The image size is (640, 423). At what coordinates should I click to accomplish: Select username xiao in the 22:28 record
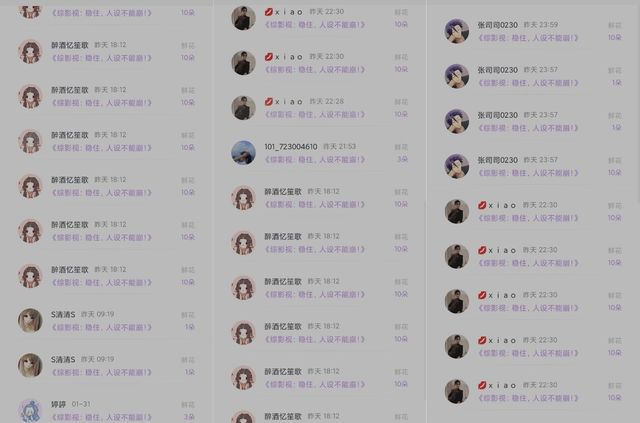pyautogui.click(x=289, y=102)
